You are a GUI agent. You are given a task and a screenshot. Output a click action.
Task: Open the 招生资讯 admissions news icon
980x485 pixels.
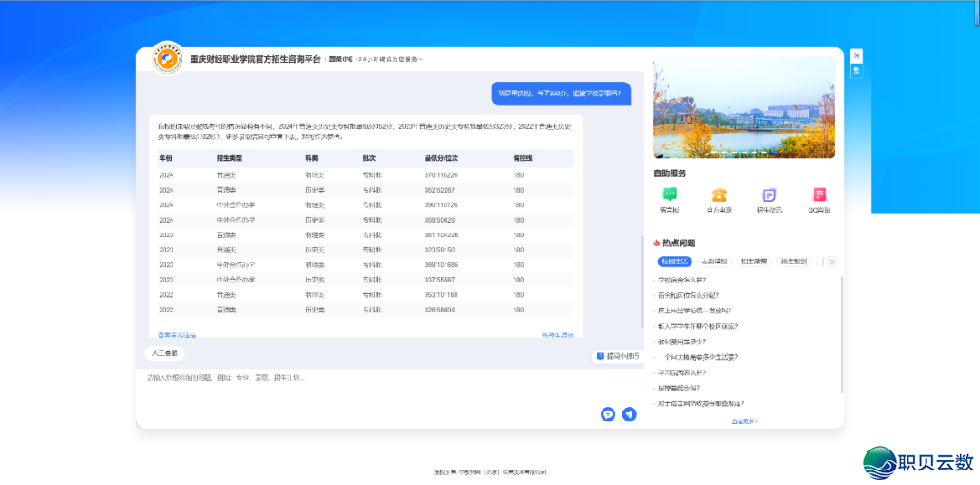(769, 194)
